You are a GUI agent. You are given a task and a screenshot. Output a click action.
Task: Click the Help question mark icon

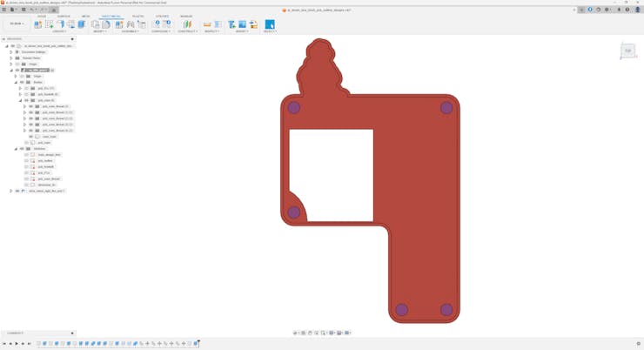click(x=627, y=10)
